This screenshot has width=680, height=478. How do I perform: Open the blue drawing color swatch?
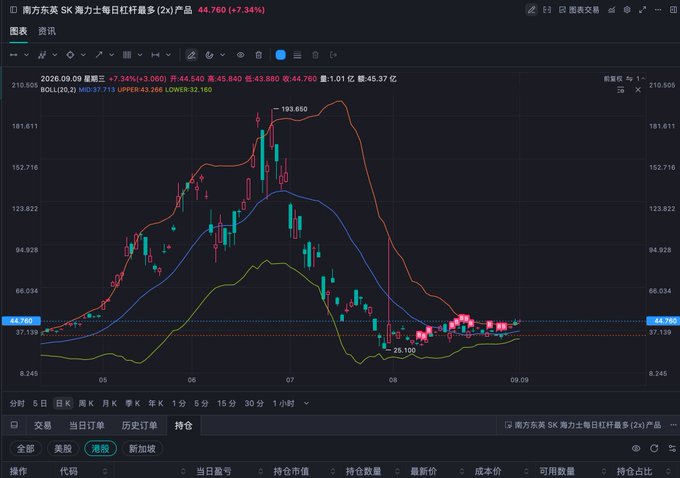click(281, 55)
